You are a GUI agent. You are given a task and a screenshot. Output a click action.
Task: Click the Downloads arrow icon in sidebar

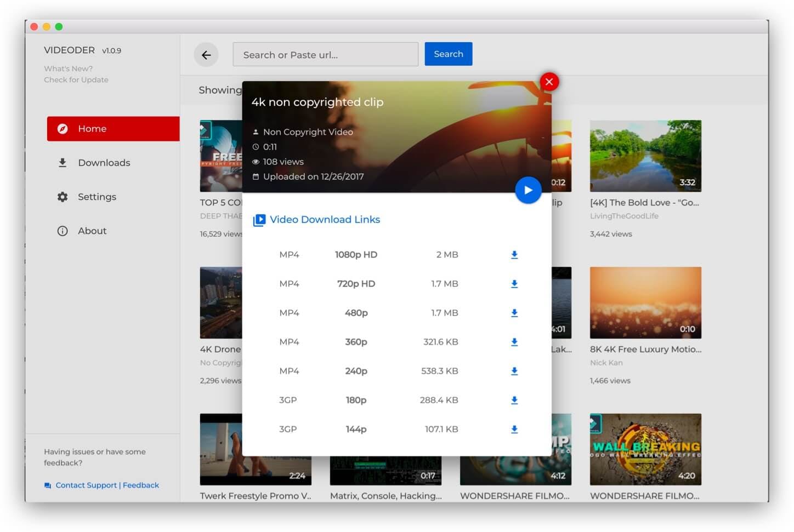coord(63,163)
